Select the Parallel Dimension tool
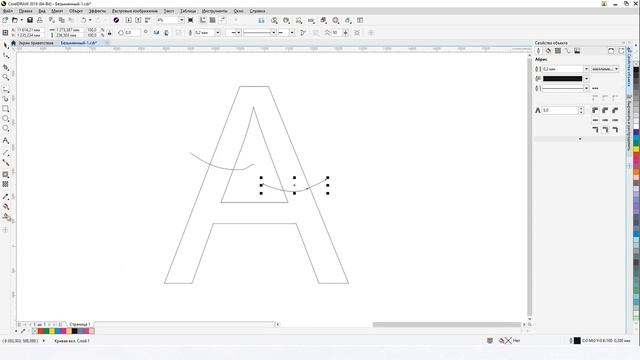The height and width of the screenshot is (360, 640). (6, 152)
